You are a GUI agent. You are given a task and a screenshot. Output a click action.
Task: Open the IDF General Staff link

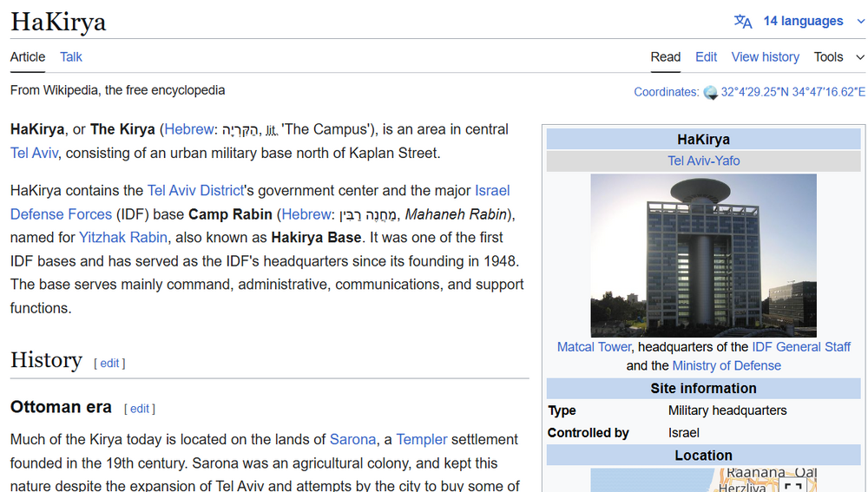[x=801, y=347]
